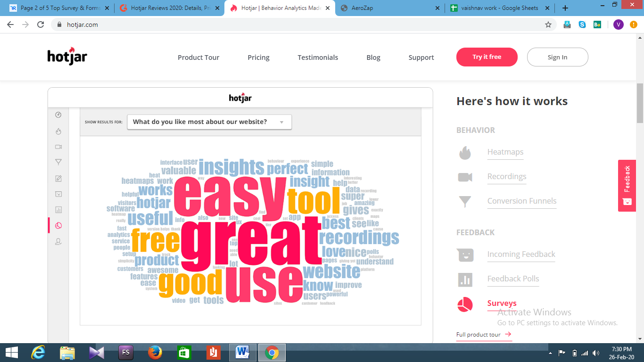This screenshot has width=644, height=362.
Task: Click the Try it free button
Action: (487, 57)
